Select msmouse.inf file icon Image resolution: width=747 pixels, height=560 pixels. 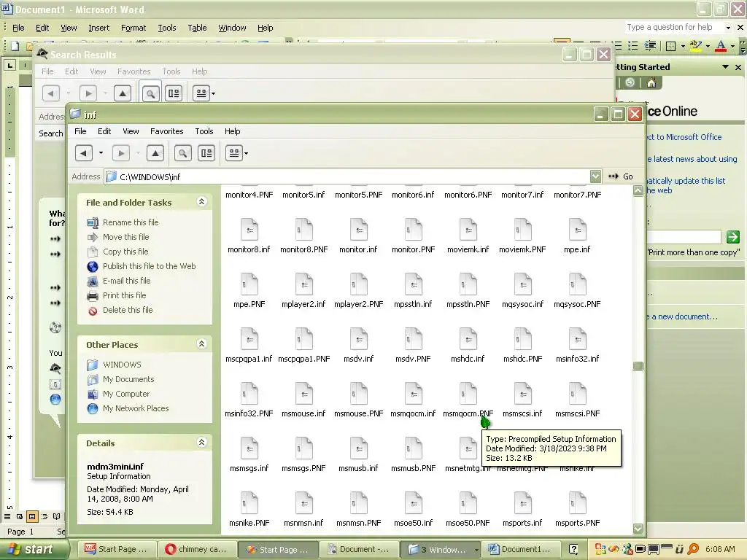tap(304, 394)
